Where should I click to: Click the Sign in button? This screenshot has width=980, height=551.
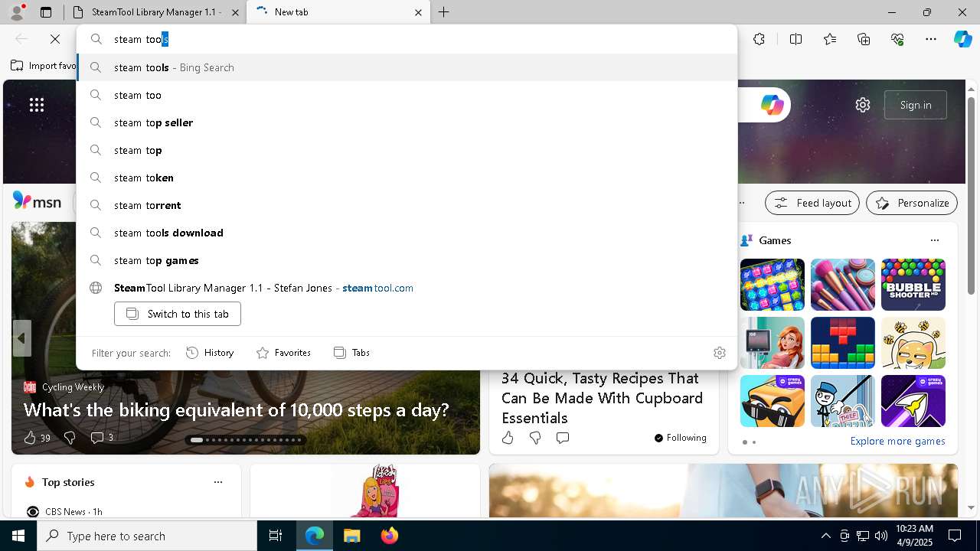(x=916, y=105)
